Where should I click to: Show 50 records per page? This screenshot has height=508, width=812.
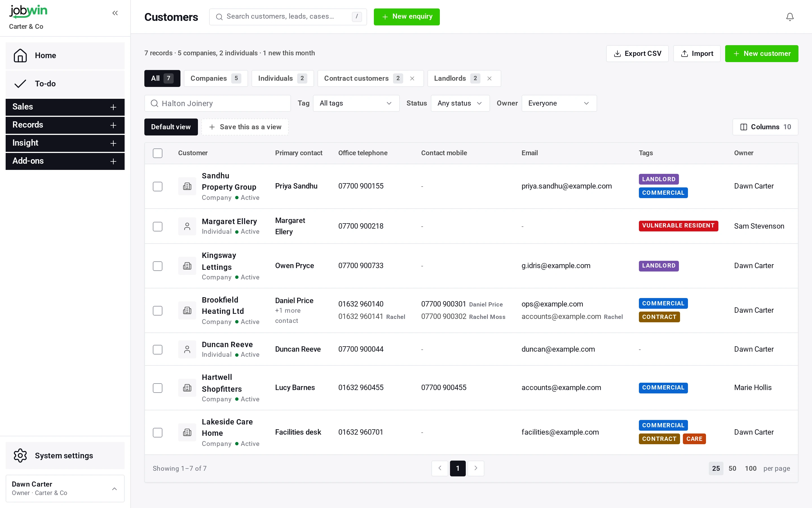732,468
